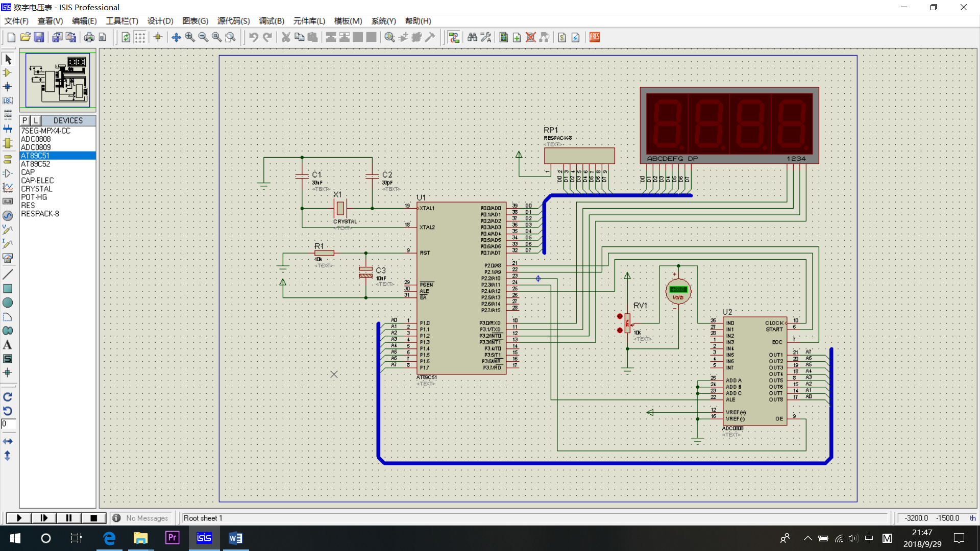Step the simulation forward
This screenshot has height=551, width=980.
[44, 518]
